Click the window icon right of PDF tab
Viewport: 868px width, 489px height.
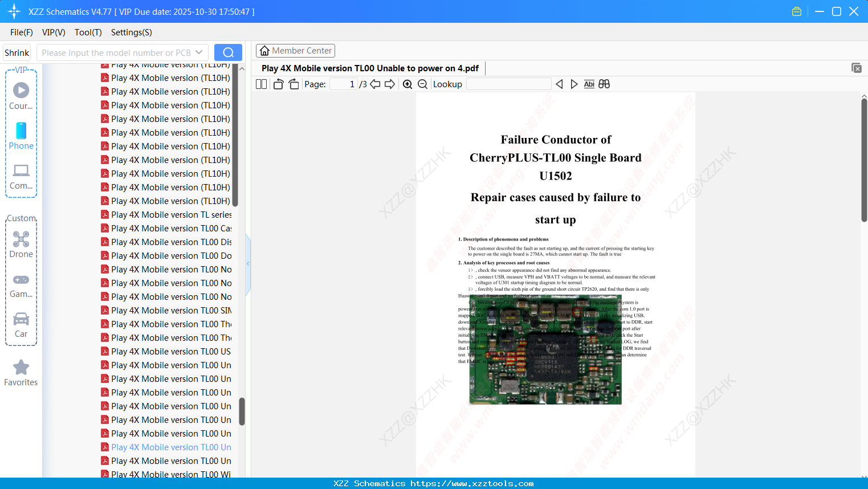point(857,68)
